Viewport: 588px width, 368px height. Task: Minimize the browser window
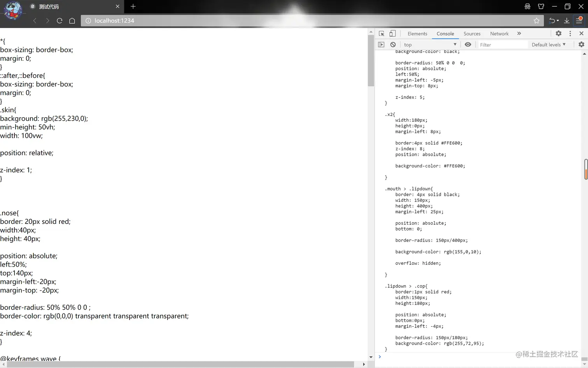[555, 6]
